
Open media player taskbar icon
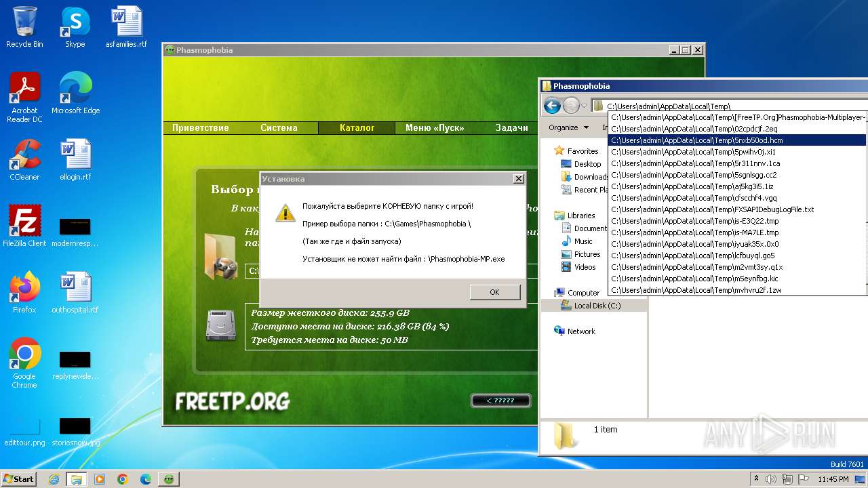[100, 479]
